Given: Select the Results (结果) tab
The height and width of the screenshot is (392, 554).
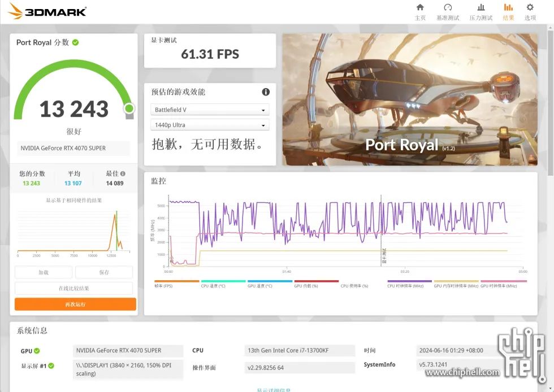Looking at the screenshot, I should (x=508, y=12).
